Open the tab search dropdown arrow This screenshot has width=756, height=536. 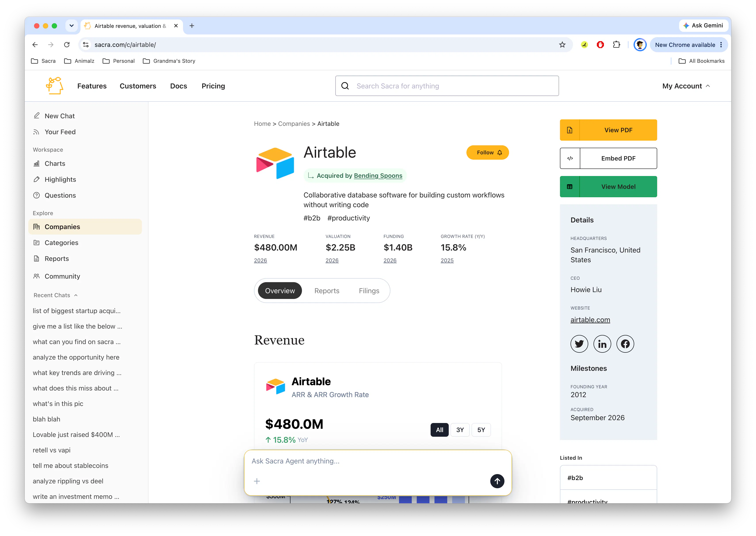pos(72,26)
